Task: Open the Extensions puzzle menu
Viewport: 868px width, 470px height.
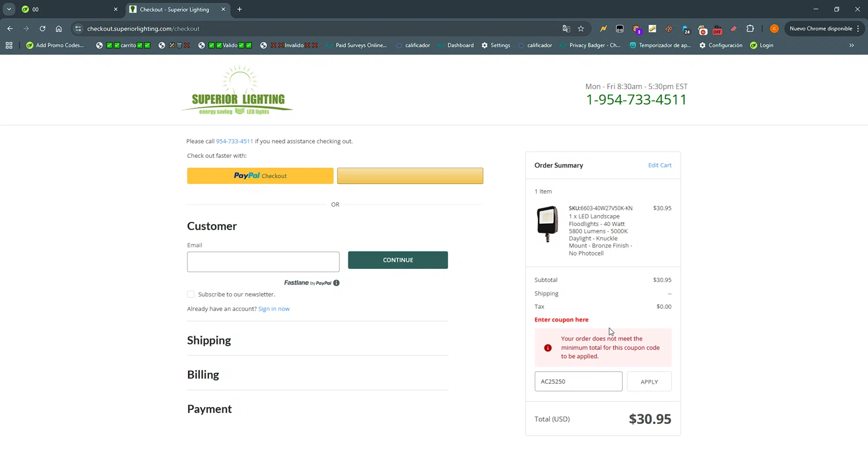Action: [750, 28]
